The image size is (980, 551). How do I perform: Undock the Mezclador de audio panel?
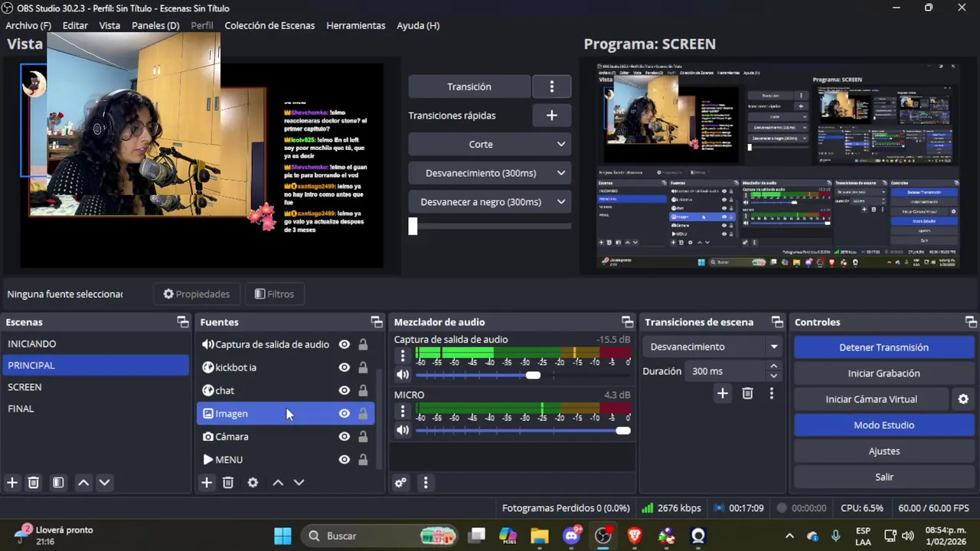click(x=627, y=322)
